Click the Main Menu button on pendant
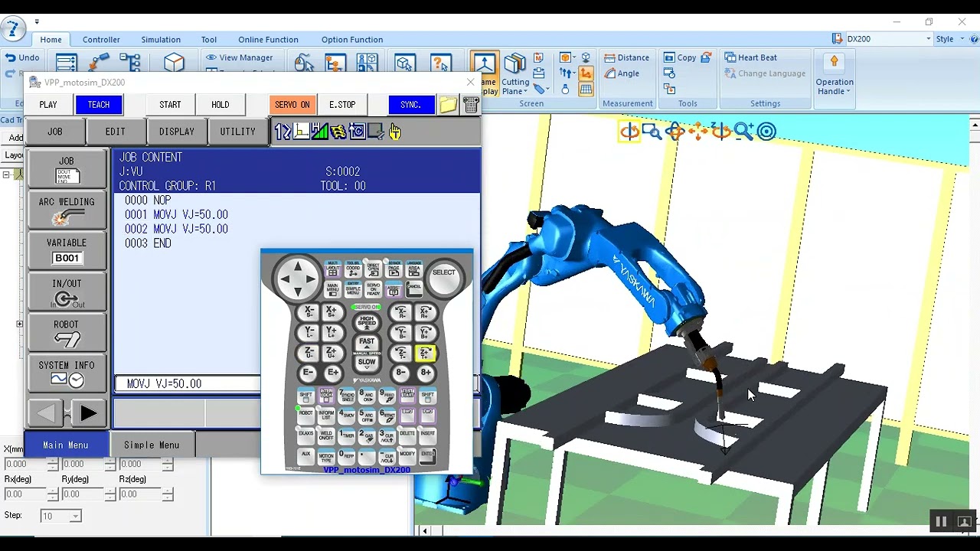Image resolution: width=980 pixels, height=551 pixels. (x=66, y=445)
